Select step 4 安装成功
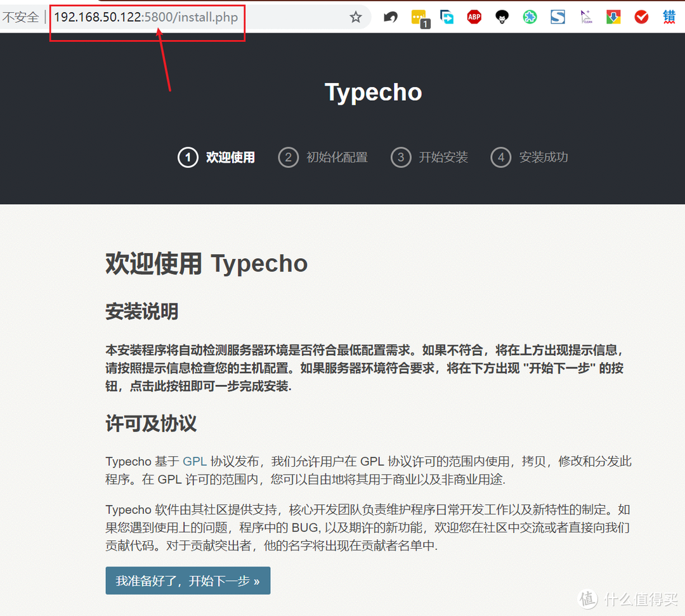 pos(530,157)
